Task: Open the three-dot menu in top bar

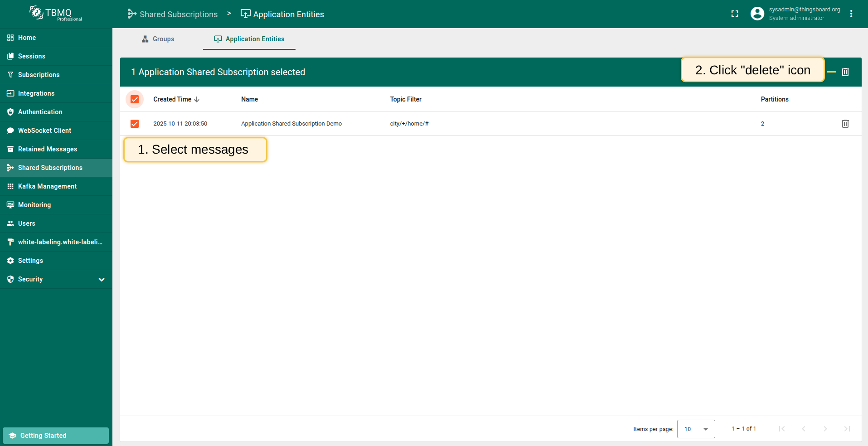Action: pyautogui.click(x=851, y=14)
